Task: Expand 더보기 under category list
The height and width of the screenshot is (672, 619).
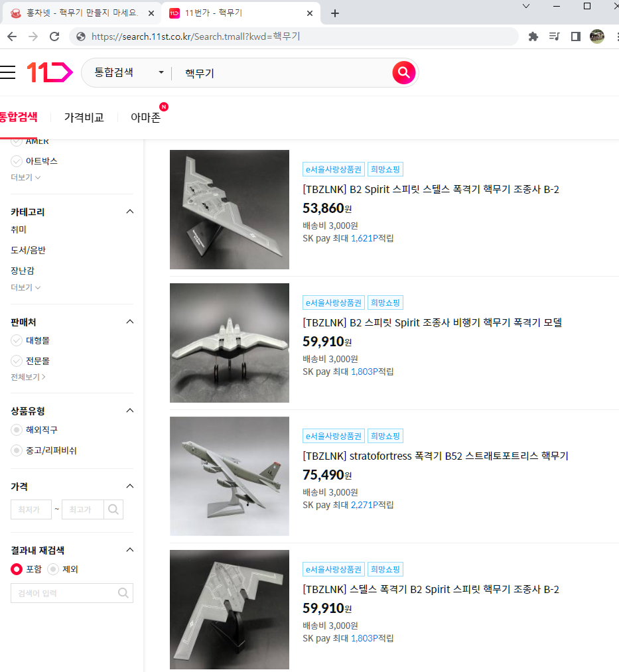Action: (x=26, y=287)
